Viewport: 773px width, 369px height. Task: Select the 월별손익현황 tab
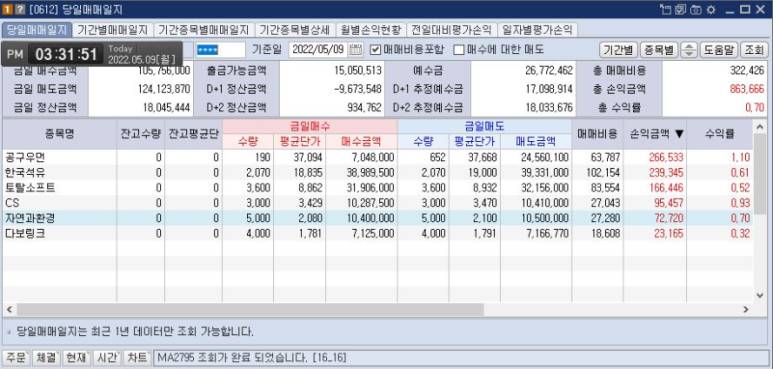(371, 30)
